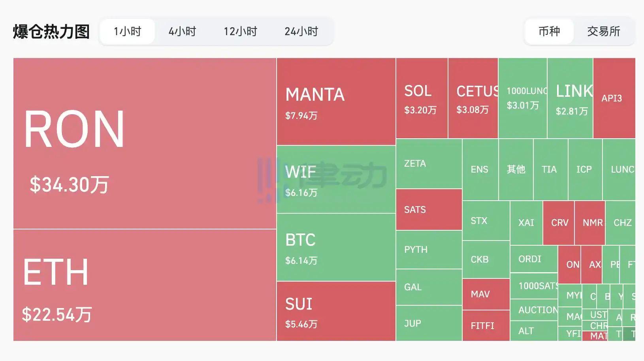Switch view to 交易所
Screen dimensions: 644x361
click(x=603, y=31)
